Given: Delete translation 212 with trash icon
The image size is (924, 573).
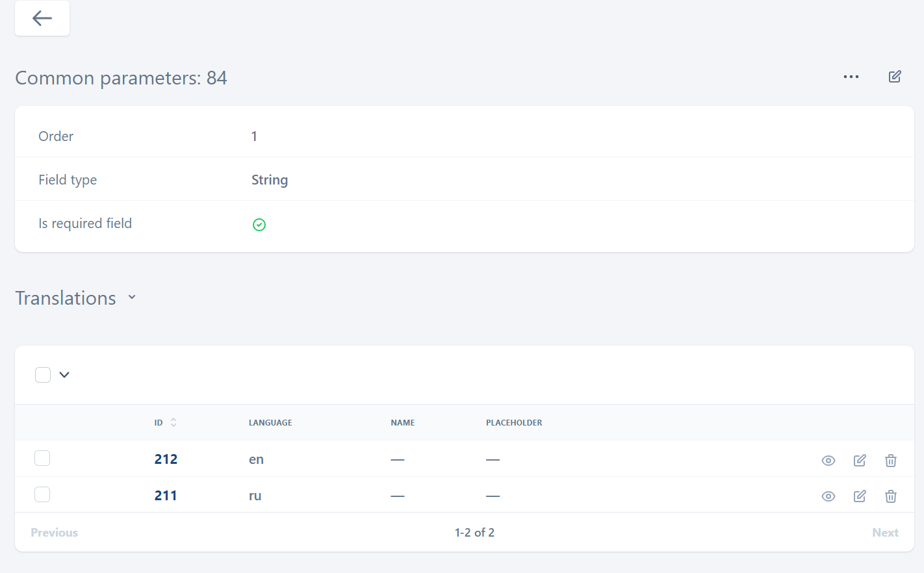Looking at the screenshot, I should (890, 461).
